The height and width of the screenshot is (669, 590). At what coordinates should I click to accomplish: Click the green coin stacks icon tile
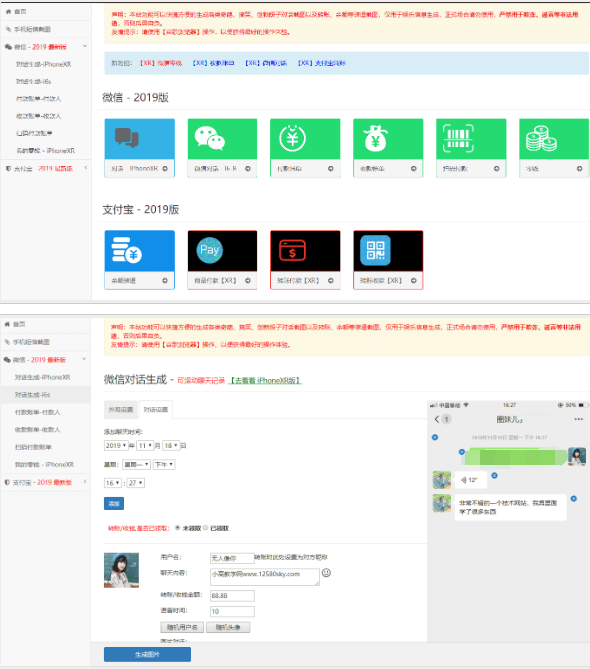541,138
